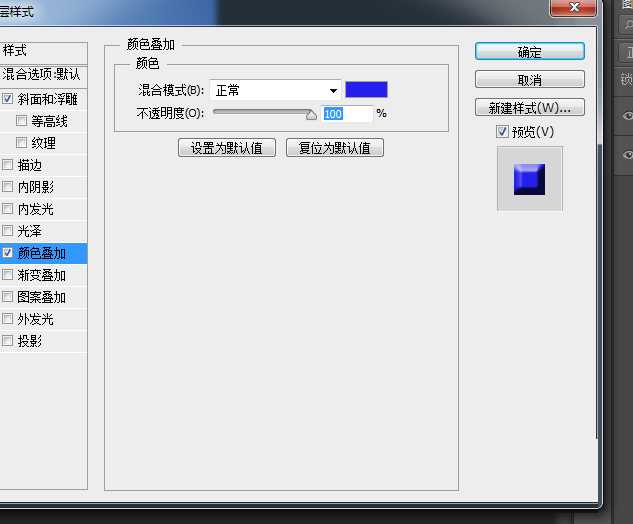Enable the 等高线 checkbox
Viewport: 633px width, 524px height.
point(21,120)
